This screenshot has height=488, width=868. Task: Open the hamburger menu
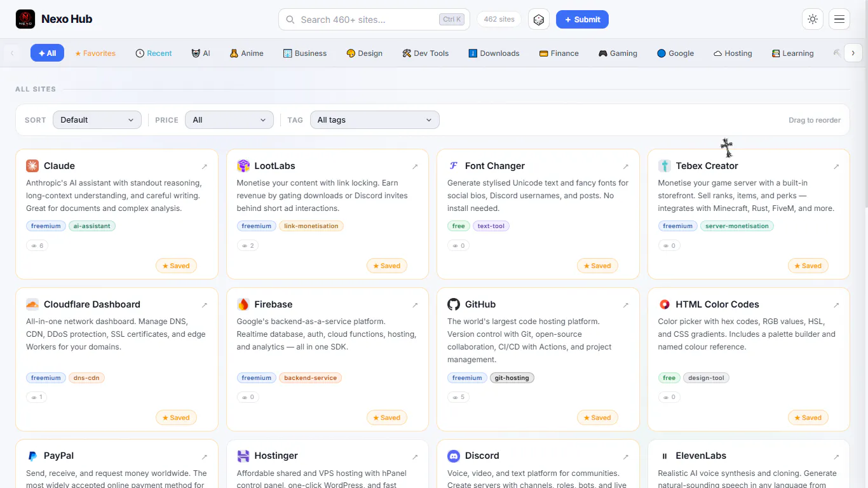[839, 20]
